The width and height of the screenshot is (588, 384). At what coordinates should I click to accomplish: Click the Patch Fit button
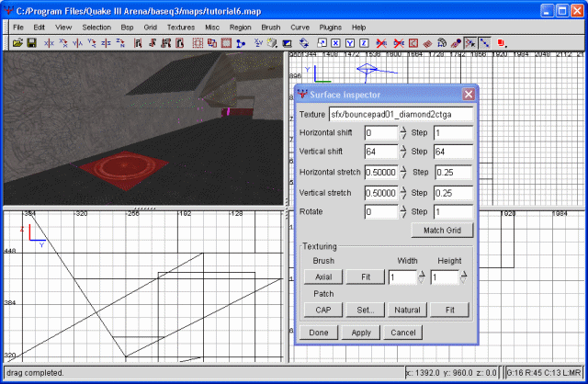pos(449,311)
